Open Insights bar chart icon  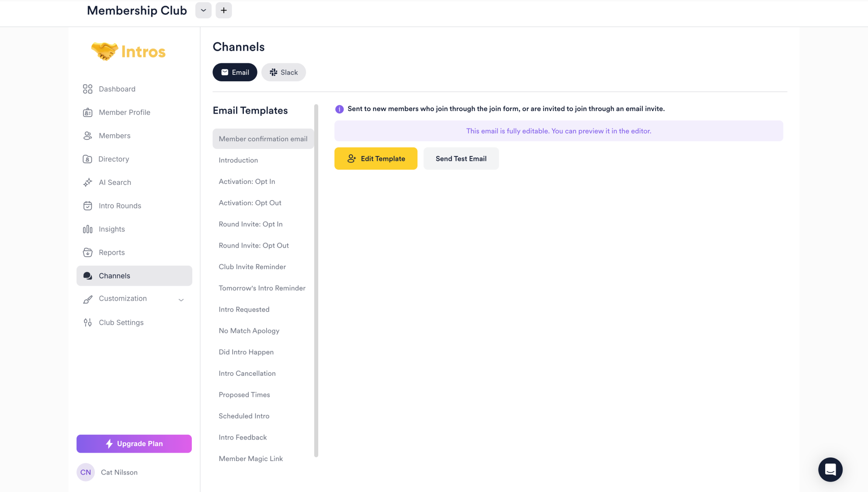(x=87, y=229)
